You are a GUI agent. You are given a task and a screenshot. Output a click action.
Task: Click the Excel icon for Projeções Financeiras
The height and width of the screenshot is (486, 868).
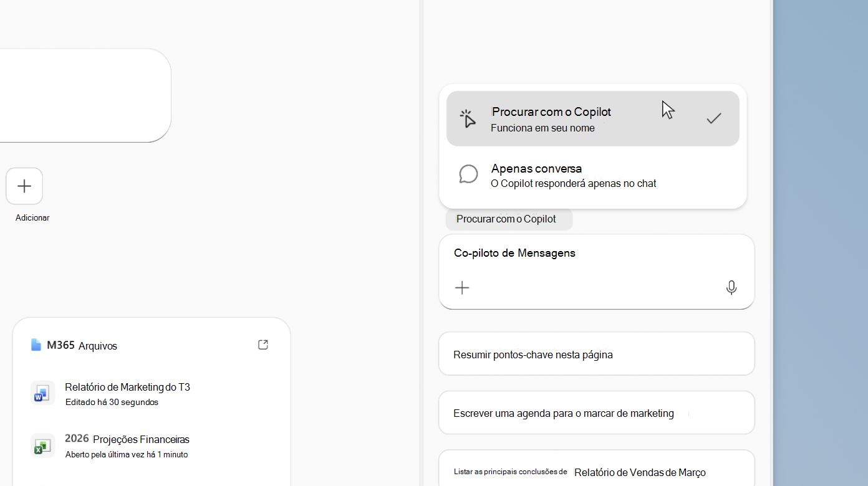click(42, 445)
